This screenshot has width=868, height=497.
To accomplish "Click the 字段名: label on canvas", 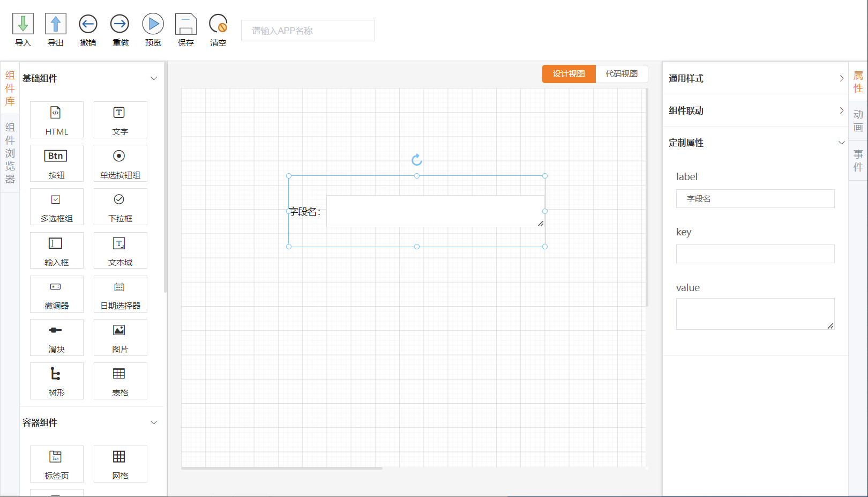I will (305, 212).
